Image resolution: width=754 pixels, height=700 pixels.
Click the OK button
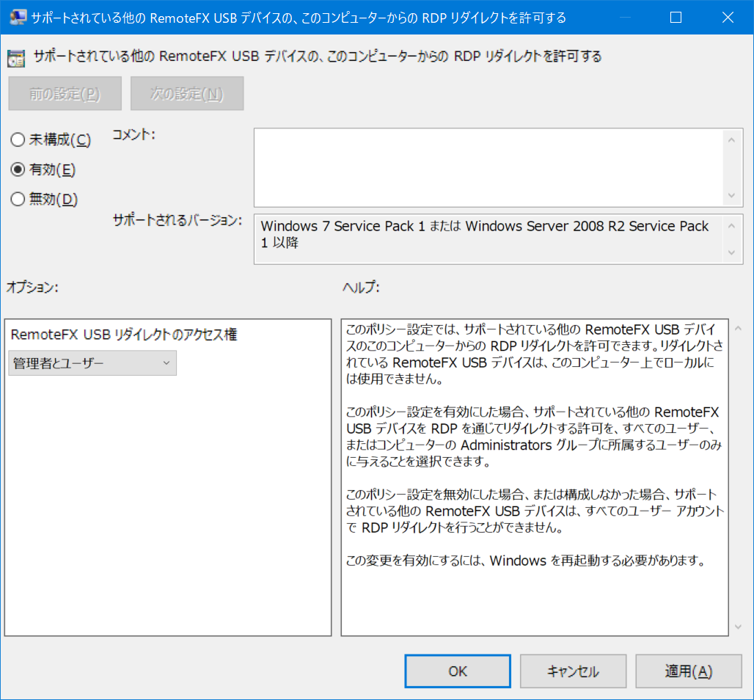coord(457,670)
